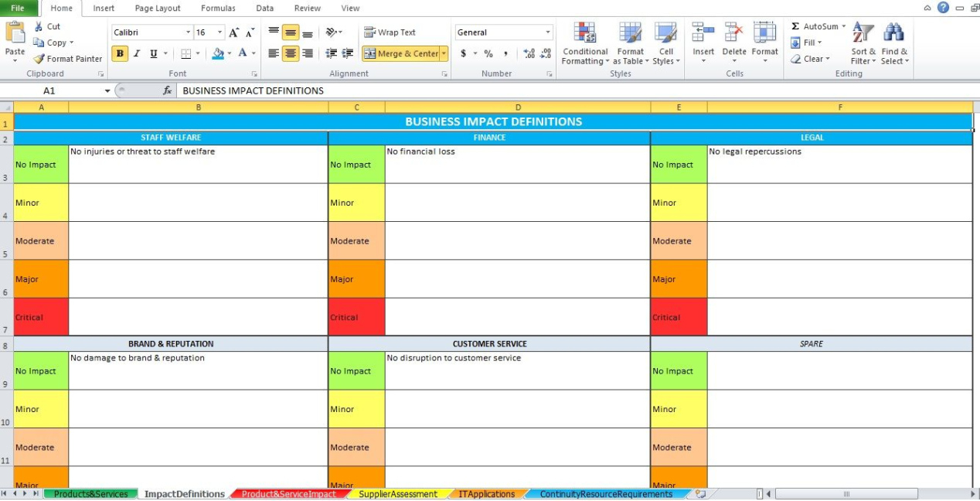Screen dimensions: 980x501
Task: Click the Insert cells icon
Action: (703, 33)
